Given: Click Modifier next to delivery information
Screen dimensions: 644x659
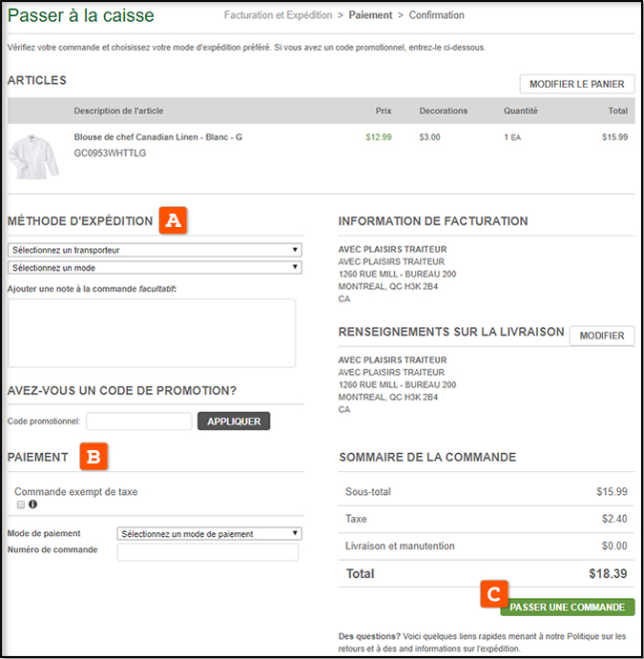Looking at the screenshot, I should (601, 336).
